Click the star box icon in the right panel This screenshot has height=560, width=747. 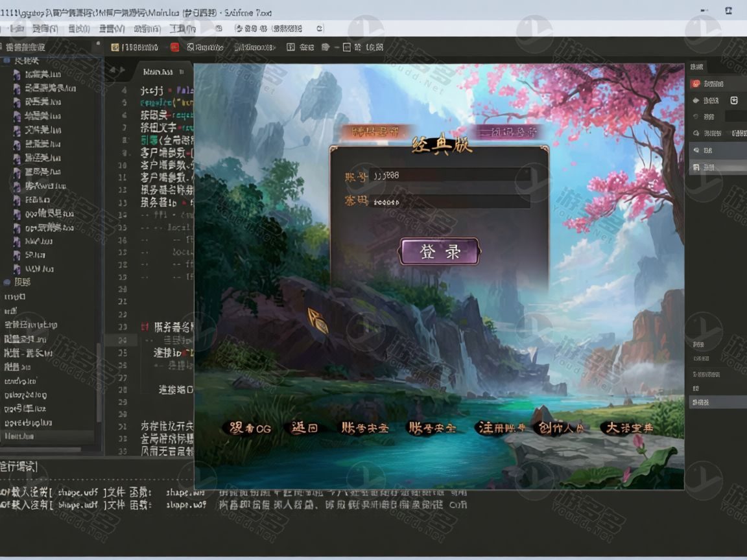pyautogui.click(x=734, y=100)
